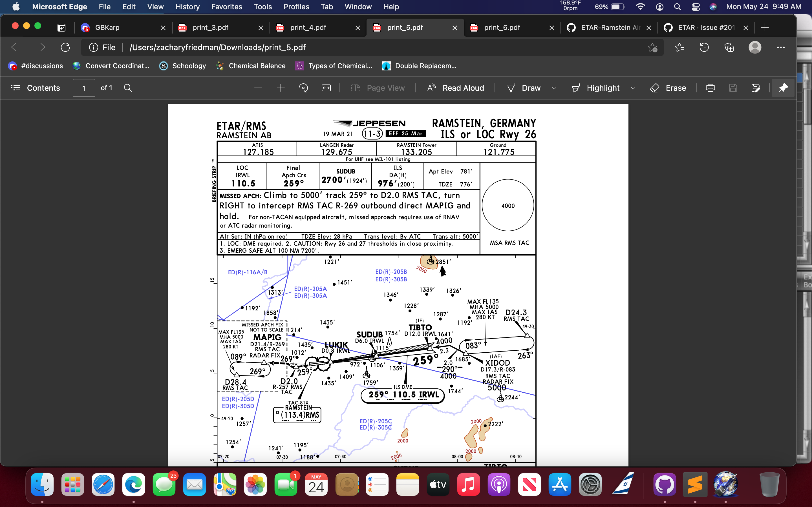Open the History menu
Screen dimensions: 812x507
[187, 7]
